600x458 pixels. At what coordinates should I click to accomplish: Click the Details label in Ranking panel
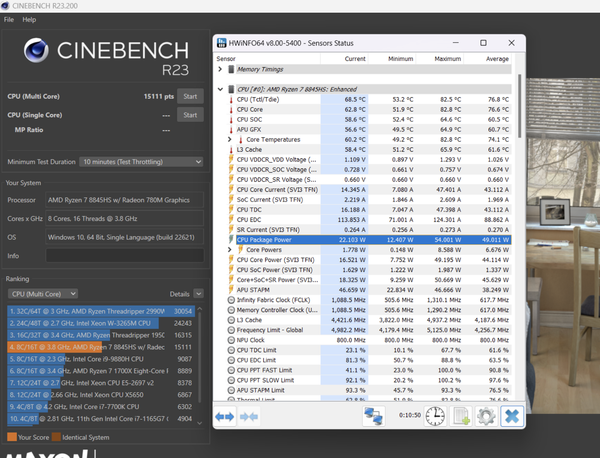pos(179,294)
